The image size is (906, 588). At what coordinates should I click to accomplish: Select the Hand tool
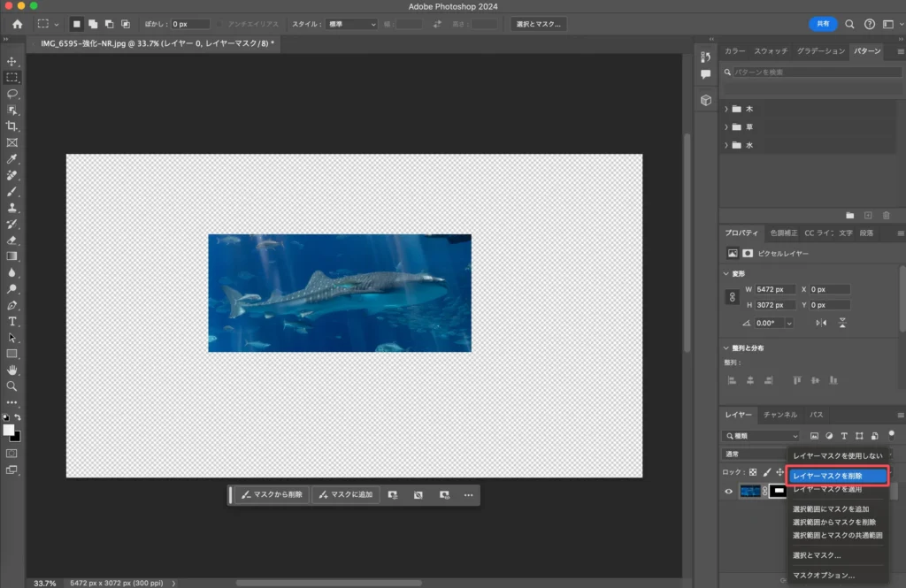pos(12,370)
